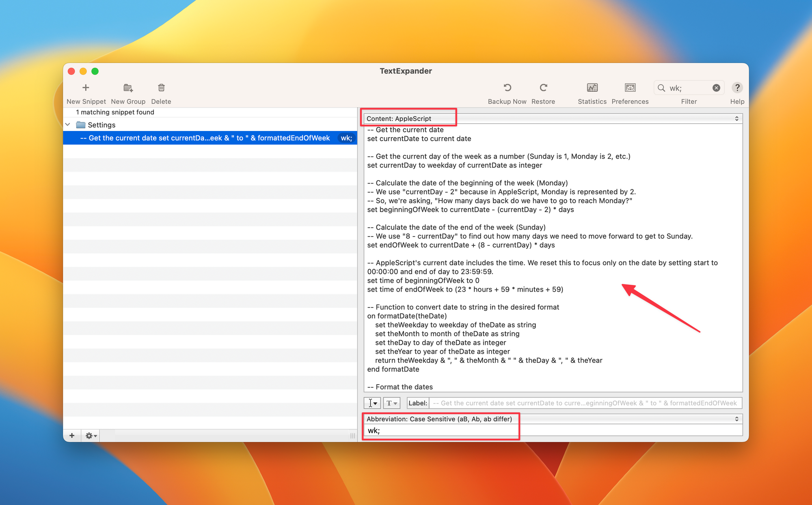This screenshot has height=505, width=812.
Task: Expand the Settings group
Action: (69, 125)
